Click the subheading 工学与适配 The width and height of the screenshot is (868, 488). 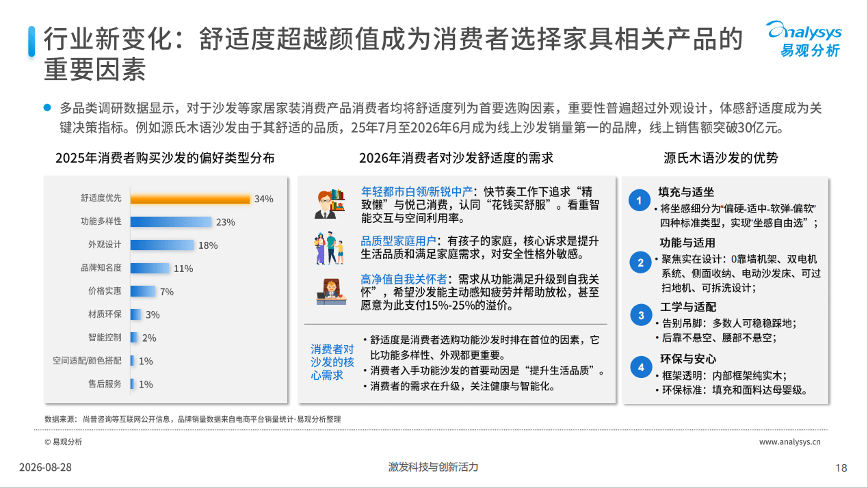[688, 306]
